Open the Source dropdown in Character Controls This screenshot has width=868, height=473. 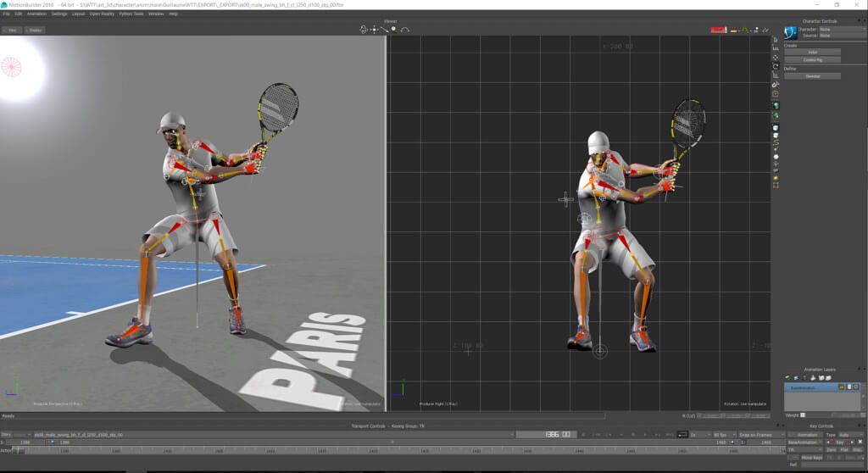[843, 36]
